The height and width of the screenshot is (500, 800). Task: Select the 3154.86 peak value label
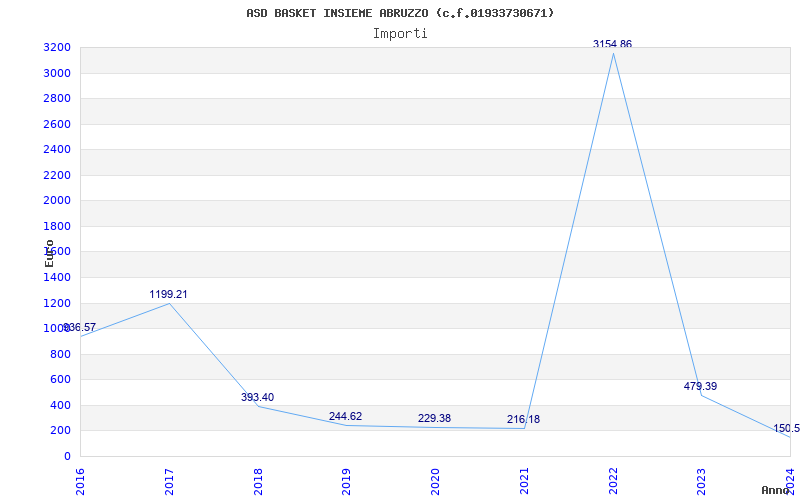click(x=612, y=44)
